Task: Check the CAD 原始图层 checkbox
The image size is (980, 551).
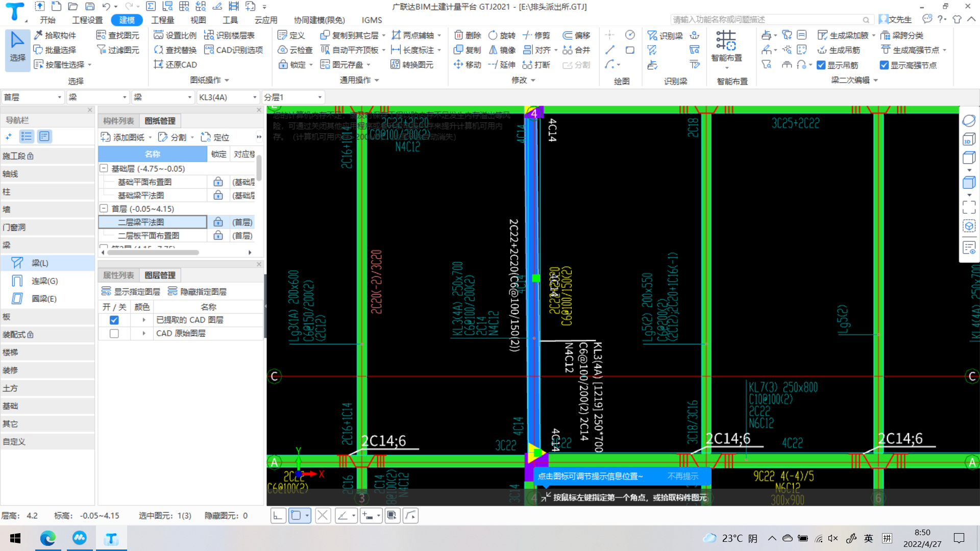Action: [114, 333]
